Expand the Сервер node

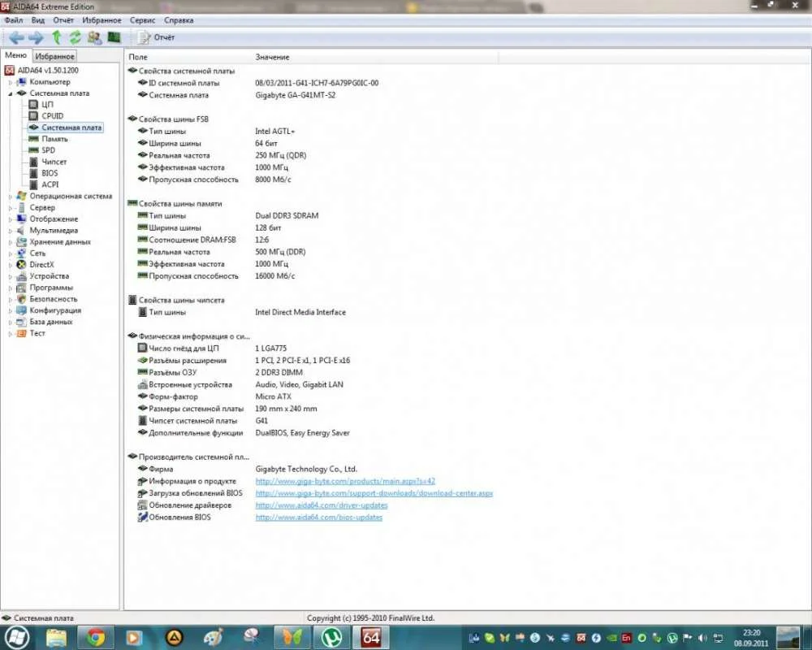(10, 208)
